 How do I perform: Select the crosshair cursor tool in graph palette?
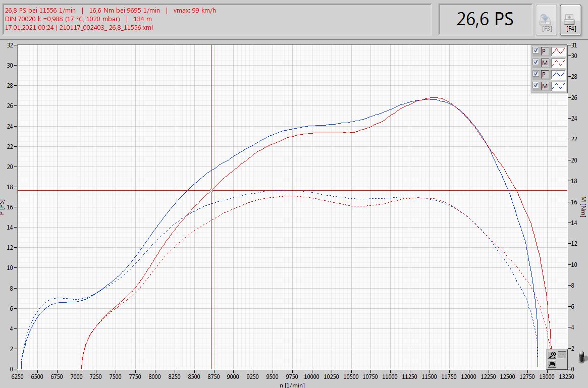[x=562, y=355]
